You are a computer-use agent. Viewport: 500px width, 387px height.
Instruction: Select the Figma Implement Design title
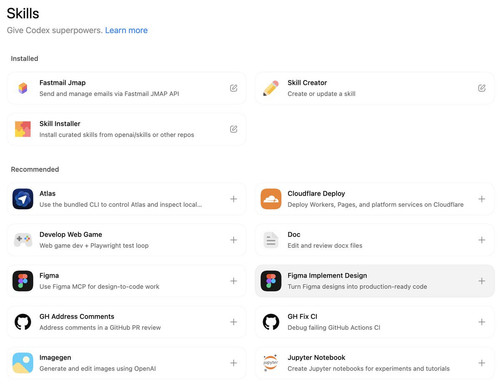(327, 276)
